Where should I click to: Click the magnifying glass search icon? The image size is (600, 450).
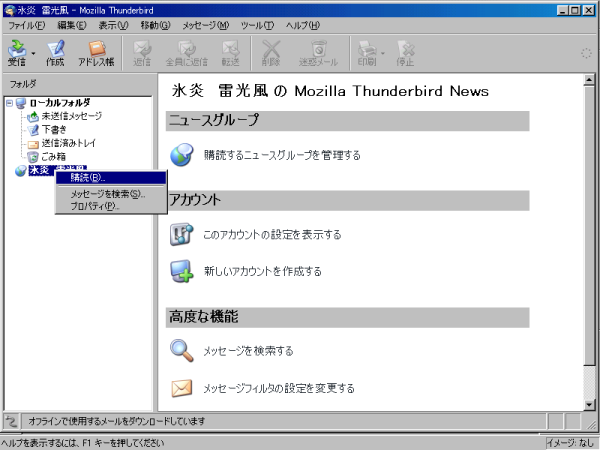(181, 350)
